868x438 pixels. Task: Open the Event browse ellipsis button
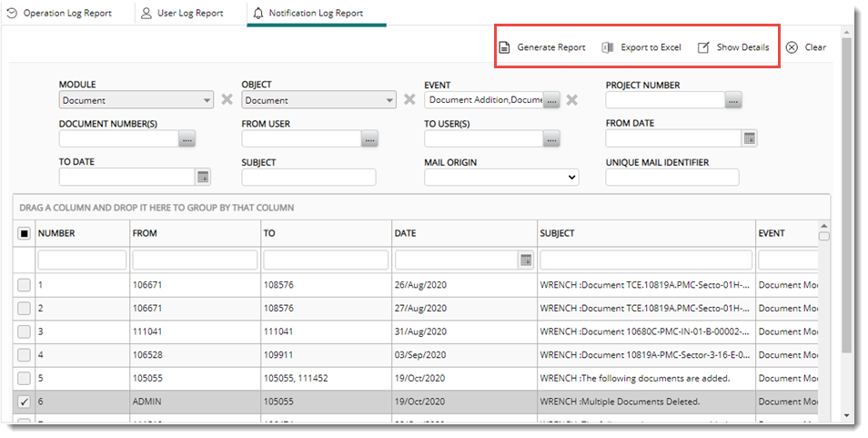(551, 100)
